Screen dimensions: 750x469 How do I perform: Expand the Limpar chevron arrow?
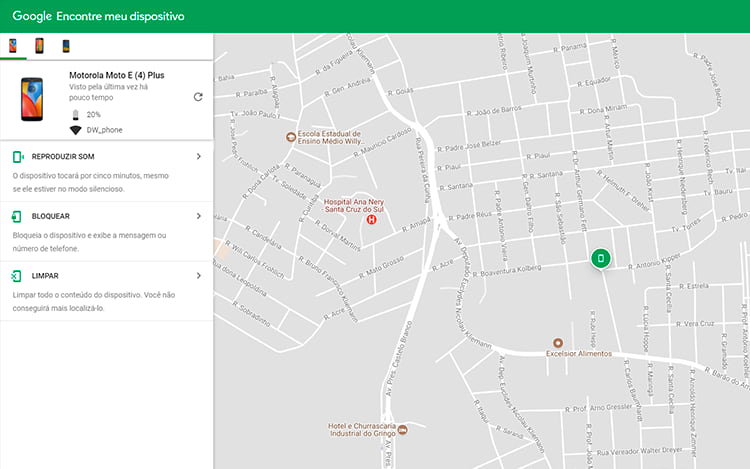point(199,276)
